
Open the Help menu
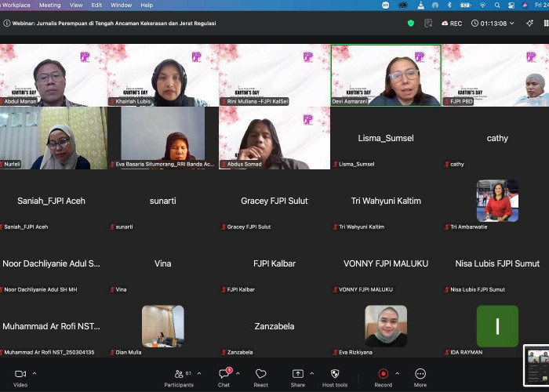pos(147,5)
